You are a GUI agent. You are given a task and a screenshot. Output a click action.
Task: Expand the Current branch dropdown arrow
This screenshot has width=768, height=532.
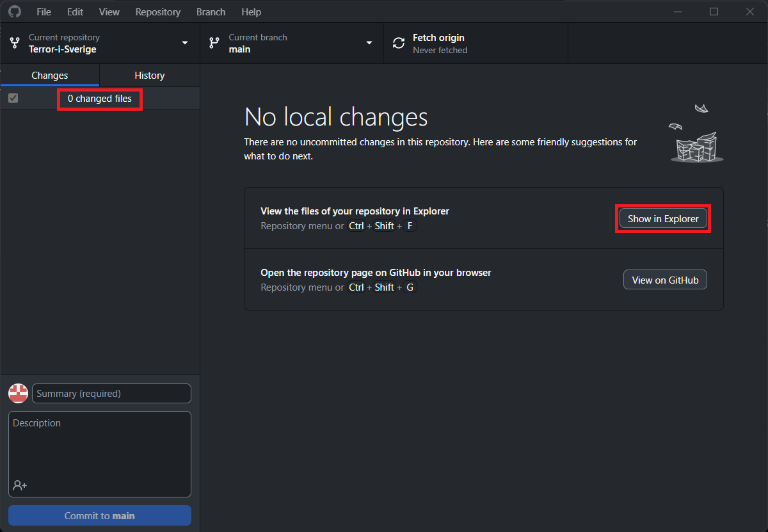click(x=369, y=43)
